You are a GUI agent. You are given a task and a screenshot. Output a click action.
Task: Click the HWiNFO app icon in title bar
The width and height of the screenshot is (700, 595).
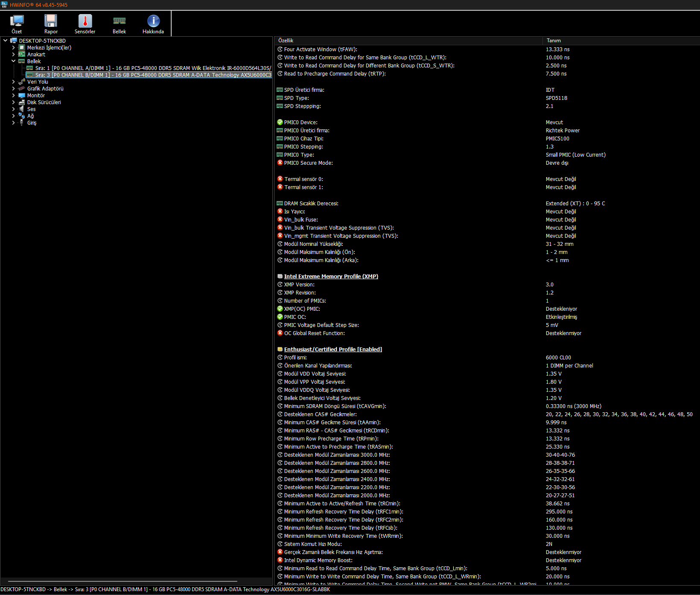point(4,5)
